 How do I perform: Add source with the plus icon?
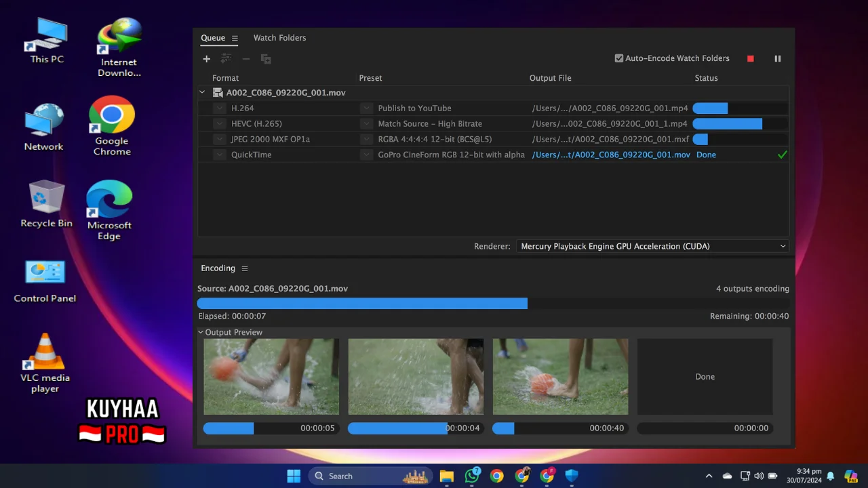(207, 59)
